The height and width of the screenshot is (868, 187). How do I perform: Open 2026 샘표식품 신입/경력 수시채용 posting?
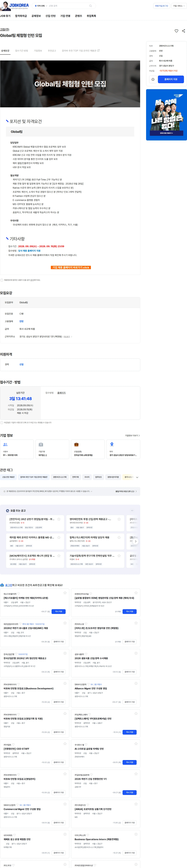[x=91, y=658]
